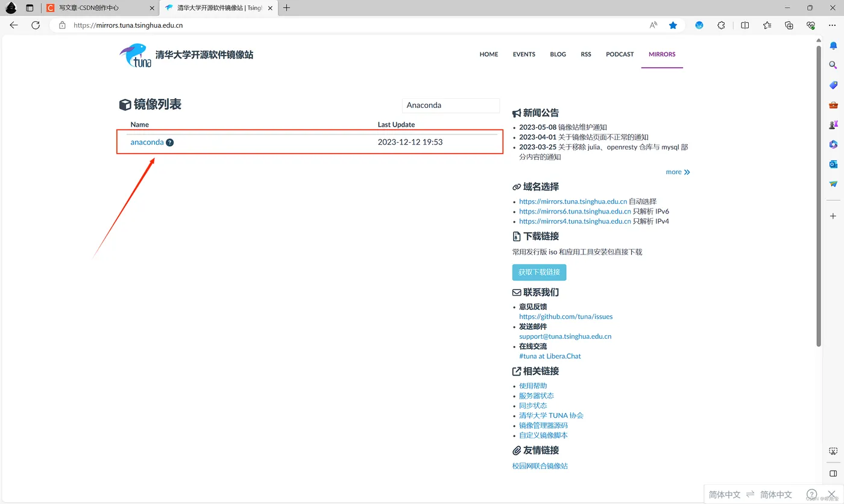This screenshot has height=504, width=844.
Task: Open the PODCAST nav item
Action: [x=620, y=54]
